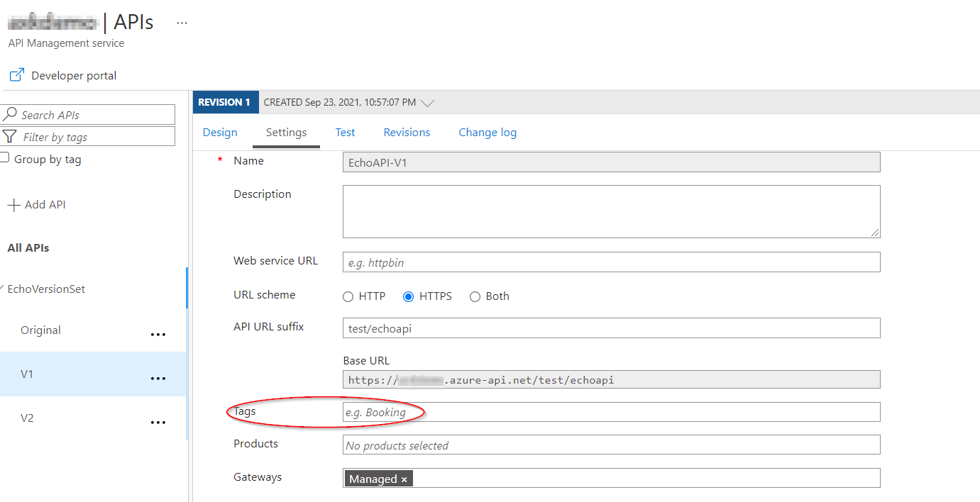The width and height of the screenshot is (980, 502).
Task: Collapse the EchoVersionSet version group
Action: point(4,289)
